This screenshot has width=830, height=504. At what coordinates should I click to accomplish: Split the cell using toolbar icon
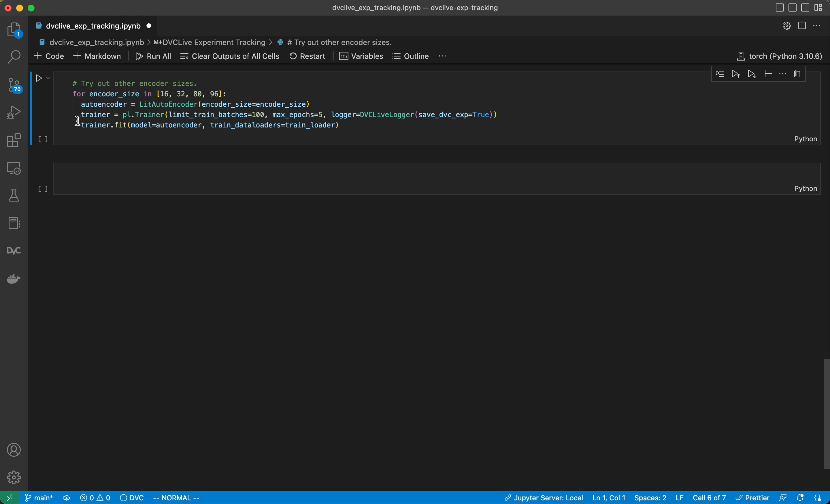[768, 74]
